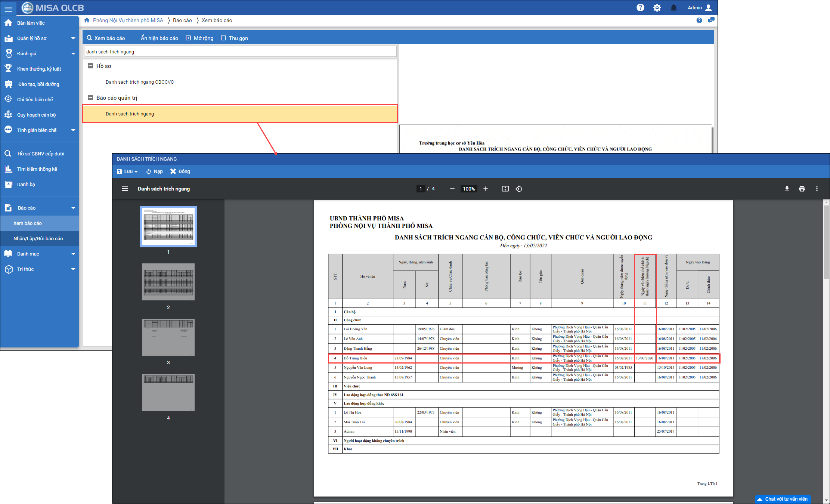This screenshot has height=504, width=830.
Task: Click the PDF download icon
Action: tap(787, 189)
